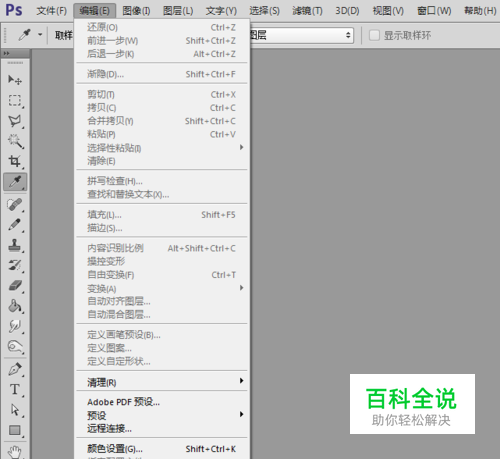Choose 颜色设置(G) menu entry

(162, 449)
